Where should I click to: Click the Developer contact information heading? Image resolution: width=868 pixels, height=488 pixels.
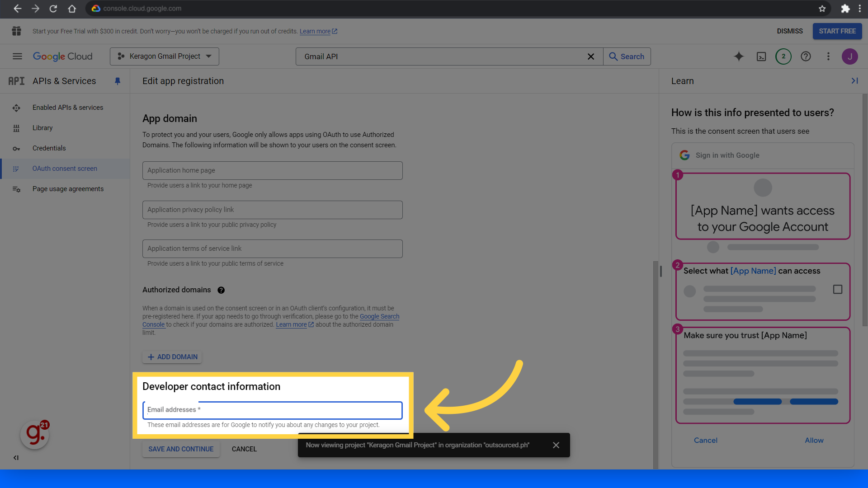click(211, 387)
